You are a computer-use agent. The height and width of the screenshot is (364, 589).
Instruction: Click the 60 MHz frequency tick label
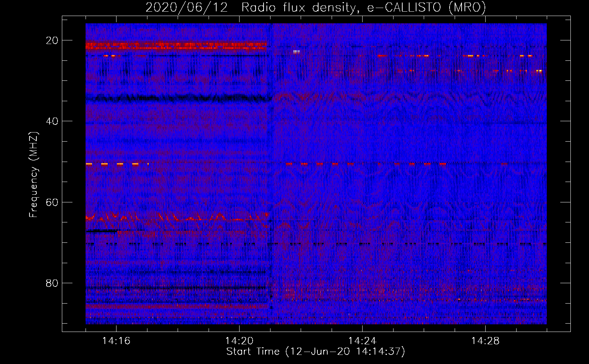pyautogui.click(x=52, y=202)
